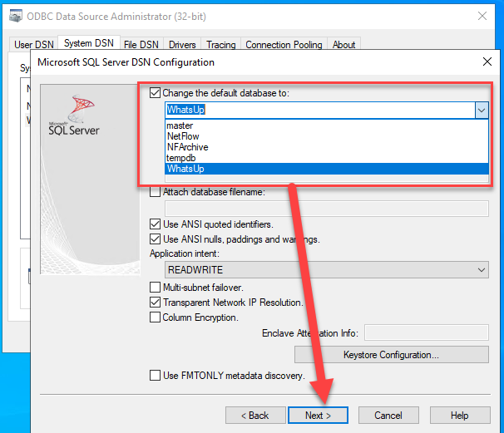Open Keystore Configuration dialog

(392, 355)
